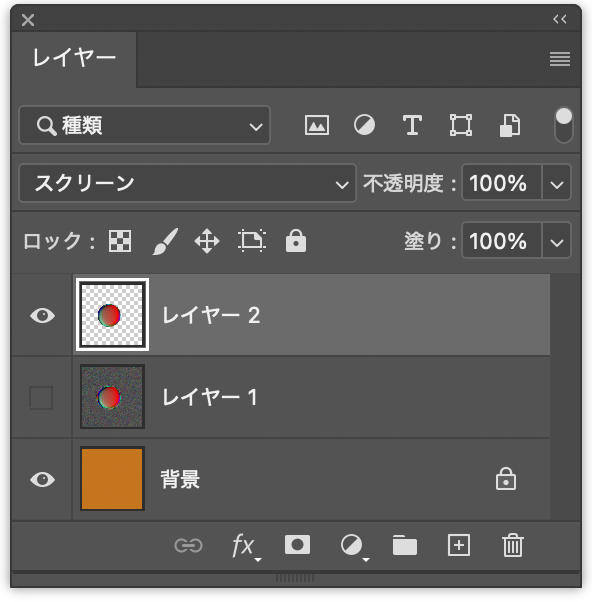This screenshot has width=592, height=602.
Task: Lock position move-arrows icon
Action: click(207, 241)
